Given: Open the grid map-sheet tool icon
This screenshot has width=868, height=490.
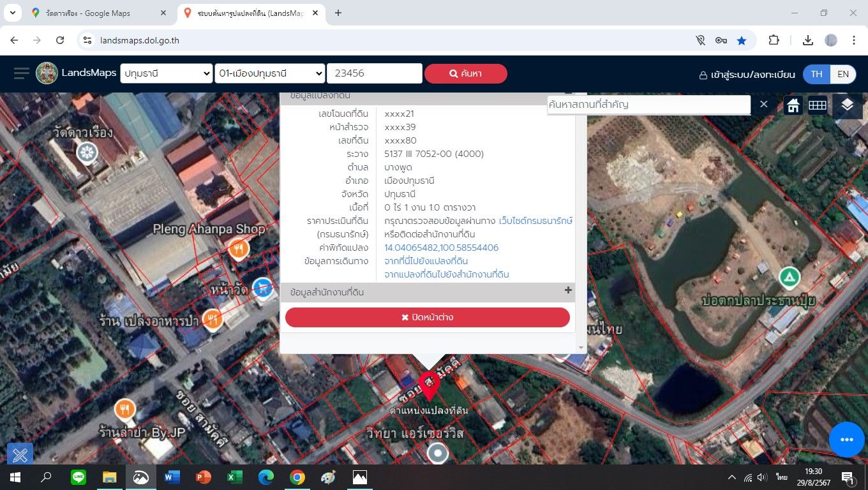Looking at the screenshot, I should click(x=818, y=105).
